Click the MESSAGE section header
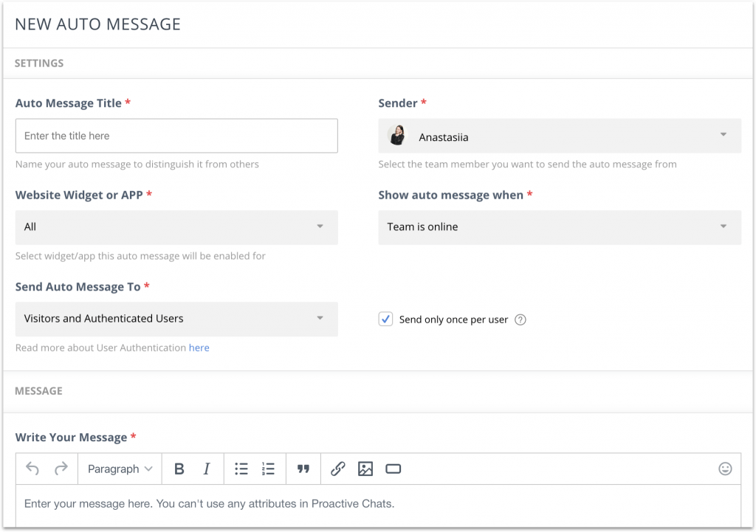Viewport: 756px width, 532px height. 38,391
